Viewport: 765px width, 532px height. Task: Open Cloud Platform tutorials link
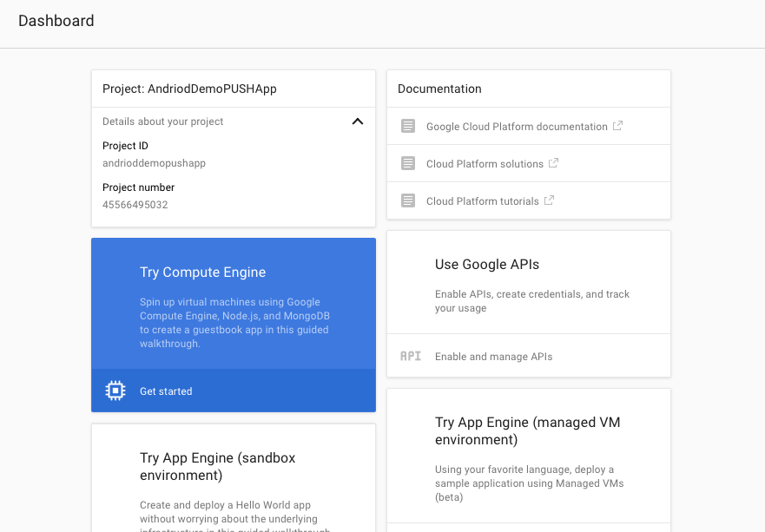pyautogui.click(x=482, y=201)
